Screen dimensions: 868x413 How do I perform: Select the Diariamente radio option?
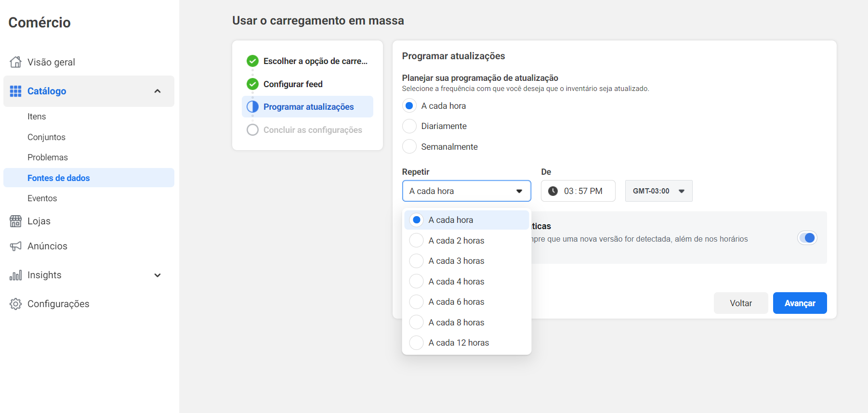coord(409,126)
